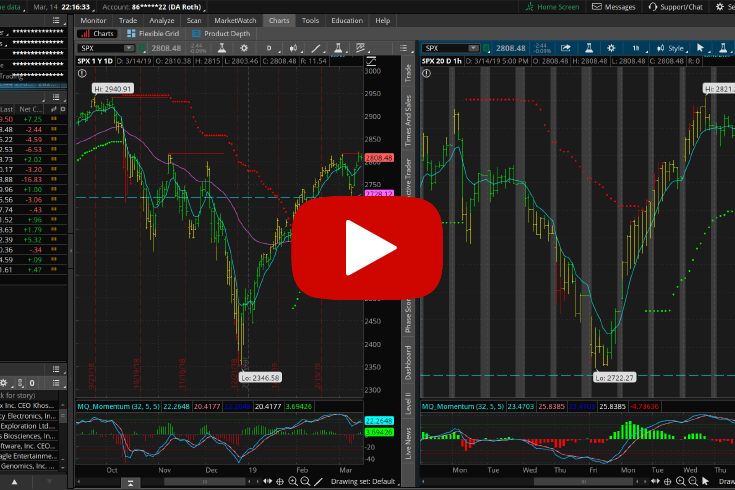Image resolution: width=735 pixels, height=490 pixels.
Task: Toggle the price axis scale icon above 3000
Action: [x=371, y=61]
